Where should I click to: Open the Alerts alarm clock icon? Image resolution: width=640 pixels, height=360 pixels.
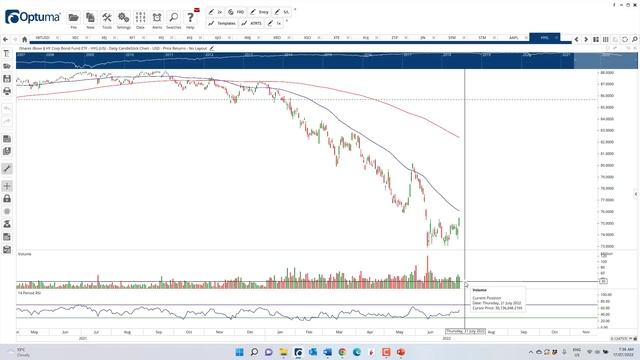157,18
